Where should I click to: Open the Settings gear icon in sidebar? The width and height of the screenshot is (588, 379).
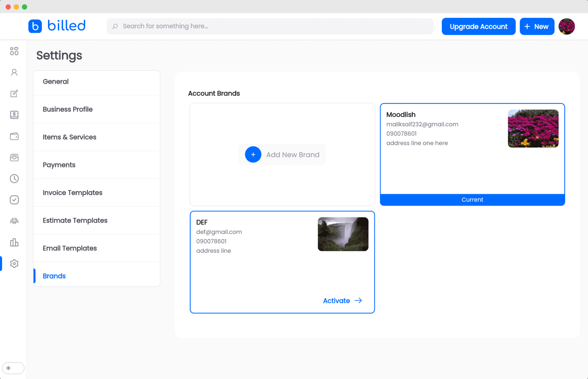[14, 264]
